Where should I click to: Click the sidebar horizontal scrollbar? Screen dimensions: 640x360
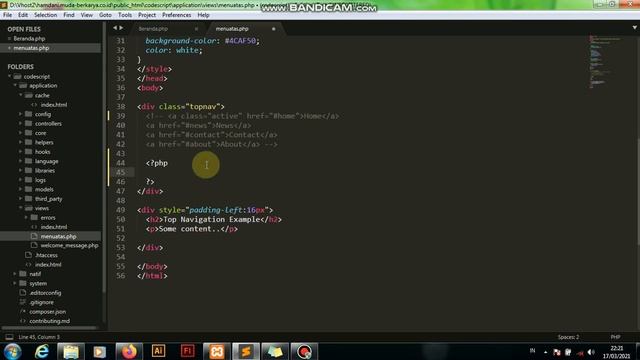pyautogui.click(x=50, y=328)
